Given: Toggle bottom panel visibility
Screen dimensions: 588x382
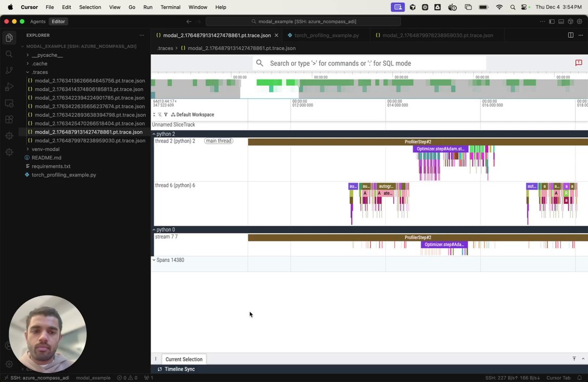Looking at the screenshot, I should tap(561, 21).
